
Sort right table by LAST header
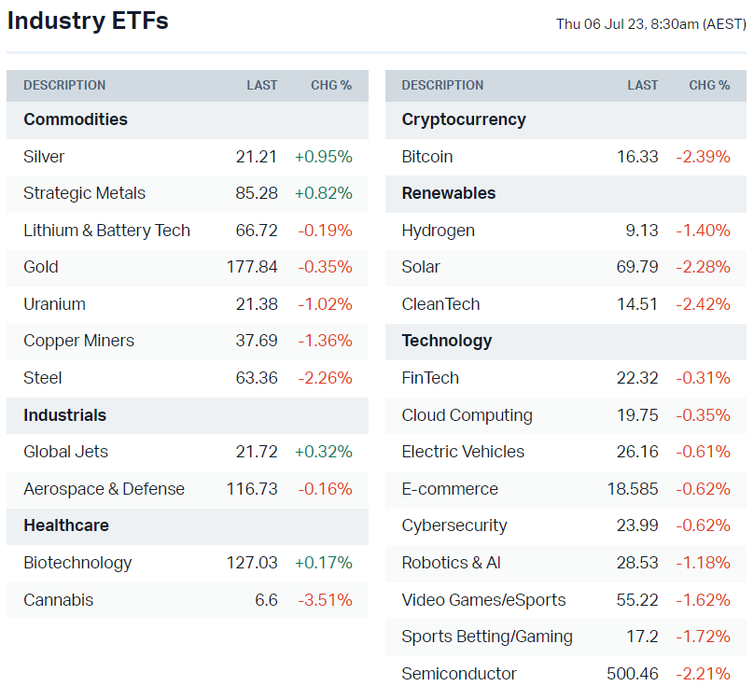(642, 85)
